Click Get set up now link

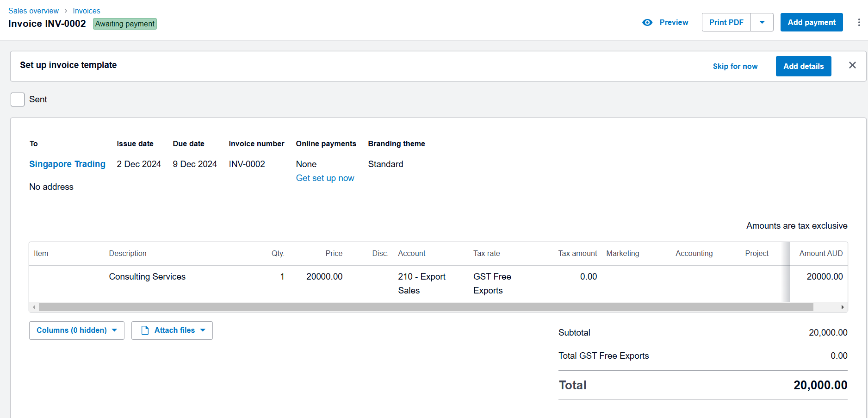pos(325,178)
